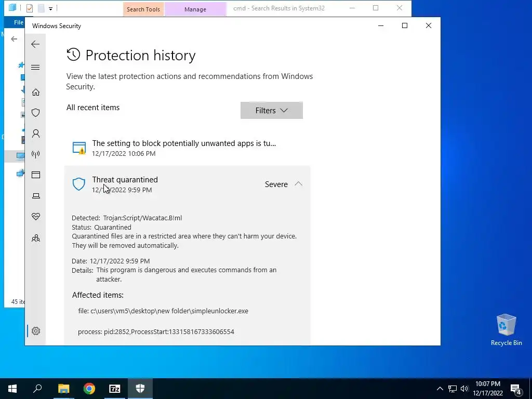Open quick access toolbar customize dropdown in Explorer
This screenshot has height=399, width=532.
50,8
